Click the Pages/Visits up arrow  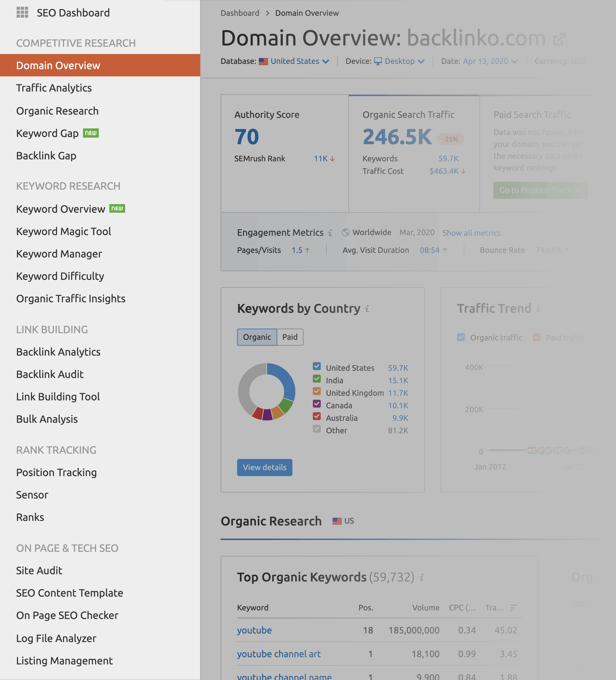(x=307, y=250)
